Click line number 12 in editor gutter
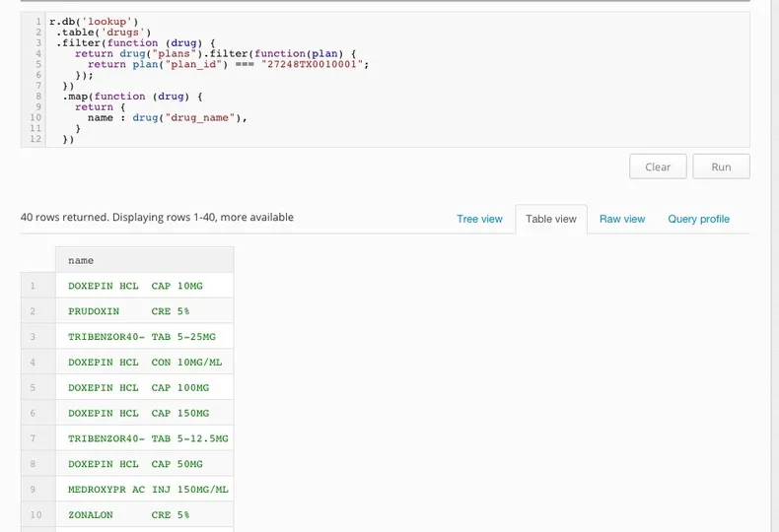 tap(35, 139)
